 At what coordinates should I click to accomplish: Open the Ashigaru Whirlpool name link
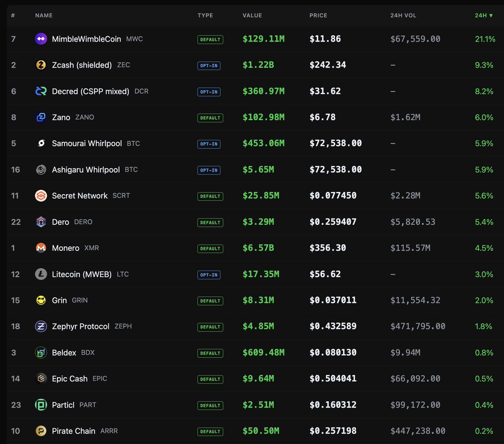click(x=86, y=170)
